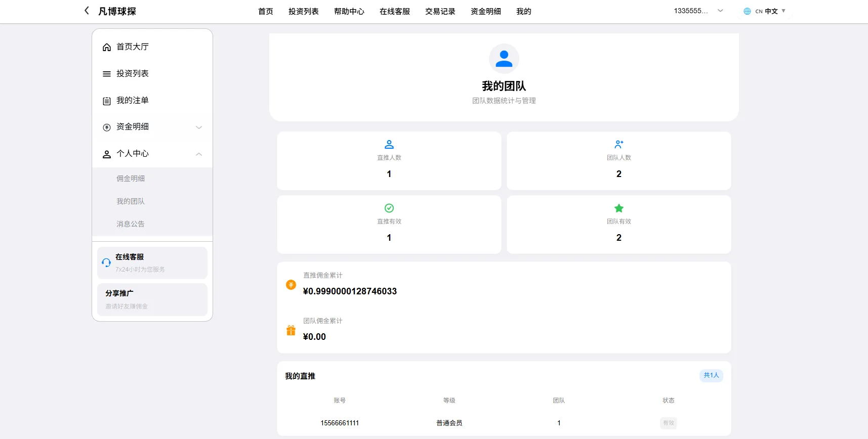The width and height of the screenshot is (868, 439).
Task: Click the green check icon above 直推有效
Action: 389,208
